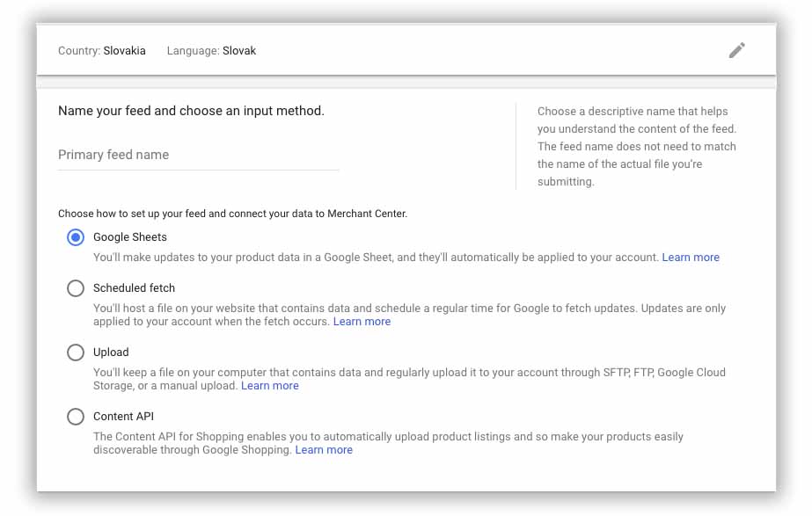Click the 'Name your feed' heading
812x516 pixels.
pos(191,111)
